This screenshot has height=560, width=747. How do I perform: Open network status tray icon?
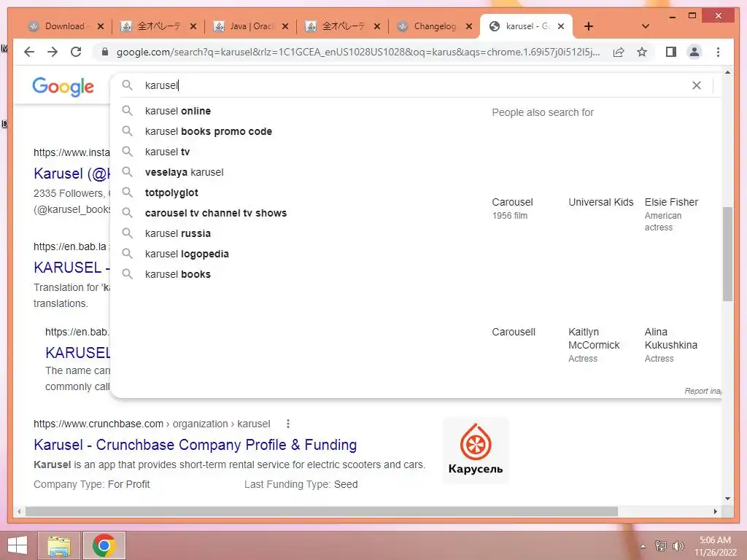(x=661, y=545)
